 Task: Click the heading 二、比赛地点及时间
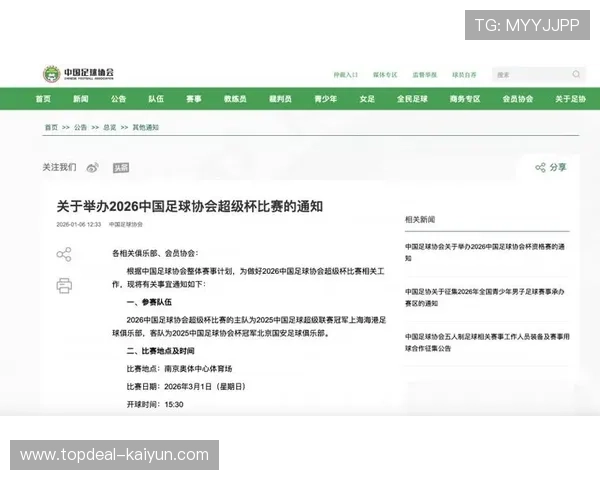(x=161, y=351)
